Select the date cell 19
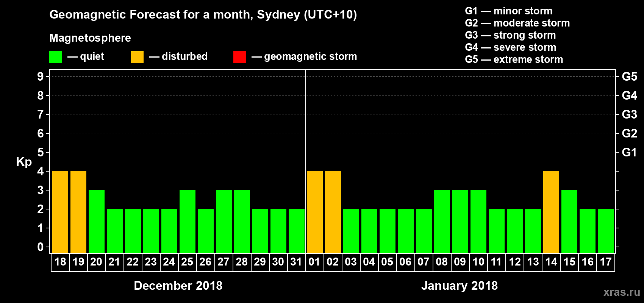The image size is (644, 303). coord(78,262)
